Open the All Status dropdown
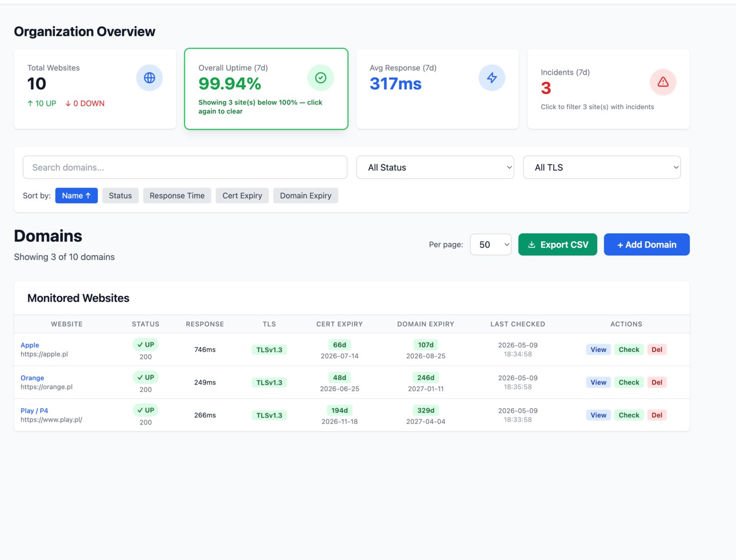 coord(435,167)
